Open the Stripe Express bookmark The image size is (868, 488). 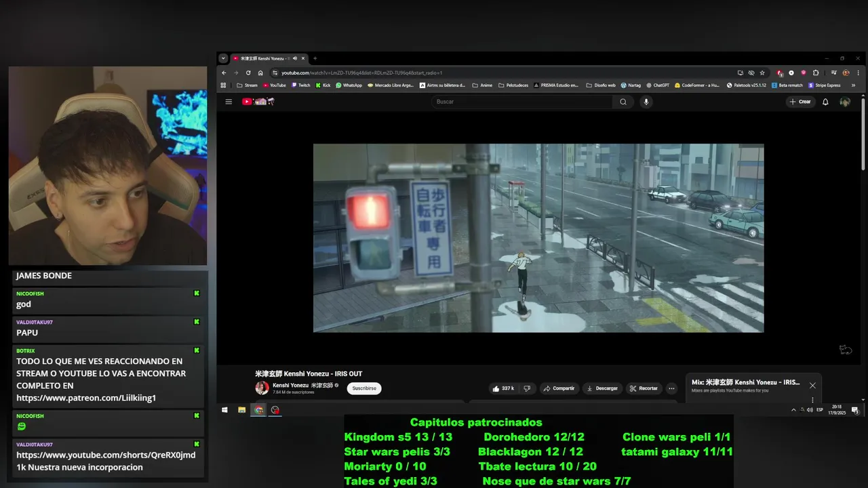tap(824, 85)
